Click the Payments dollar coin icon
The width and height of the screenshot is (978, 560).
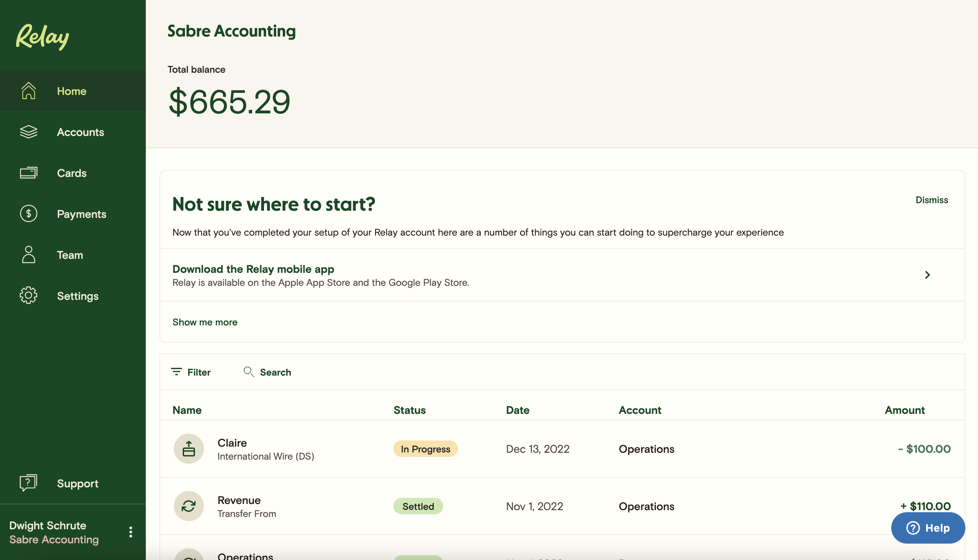tap(28, 213)
